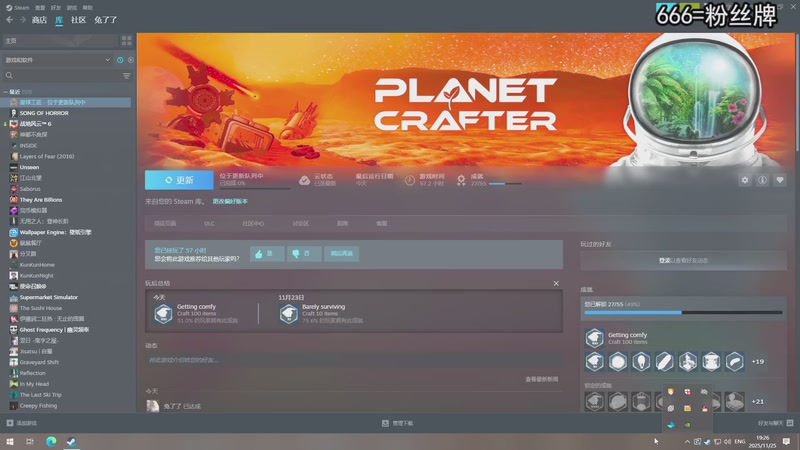Open the 查看 menu
The image size is (800, 450).
point(40,8)
